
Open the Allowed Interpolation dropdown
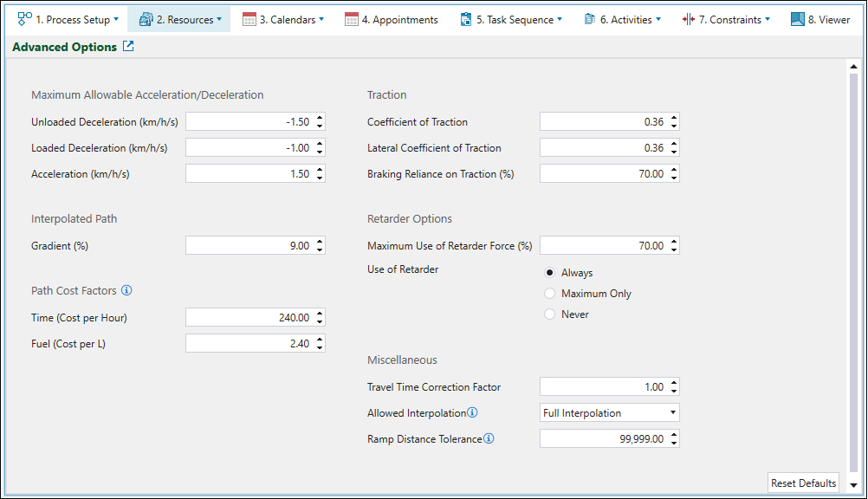point(610,413)
